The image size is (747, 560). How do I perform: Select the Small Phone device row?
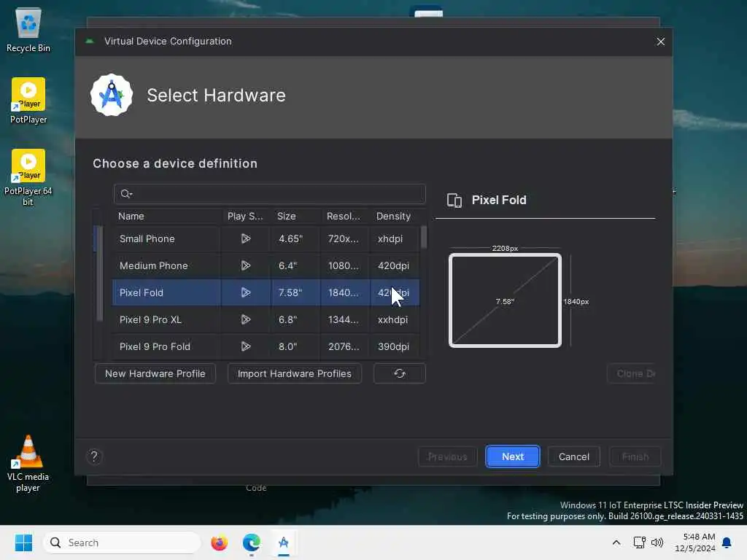[266, 238]
